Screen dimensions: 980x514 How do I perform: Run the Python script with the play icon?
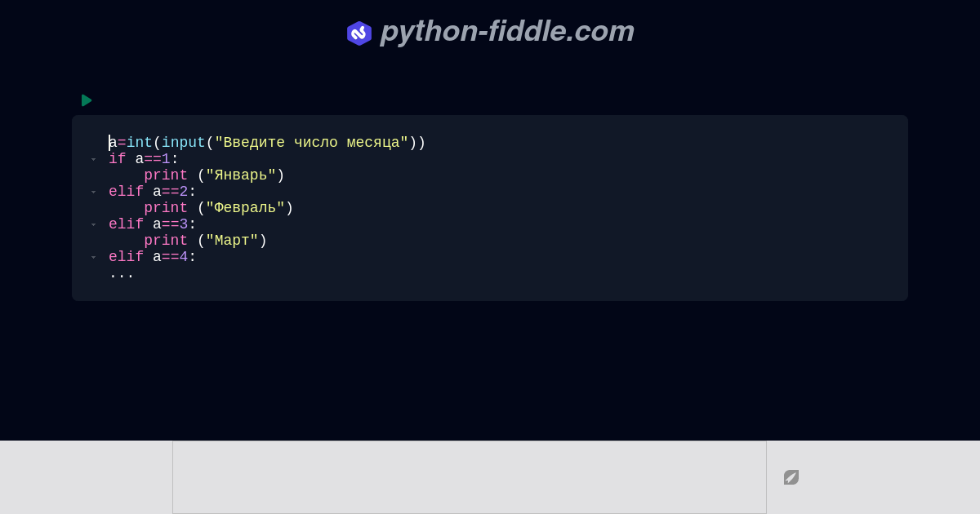click(87, 100)
